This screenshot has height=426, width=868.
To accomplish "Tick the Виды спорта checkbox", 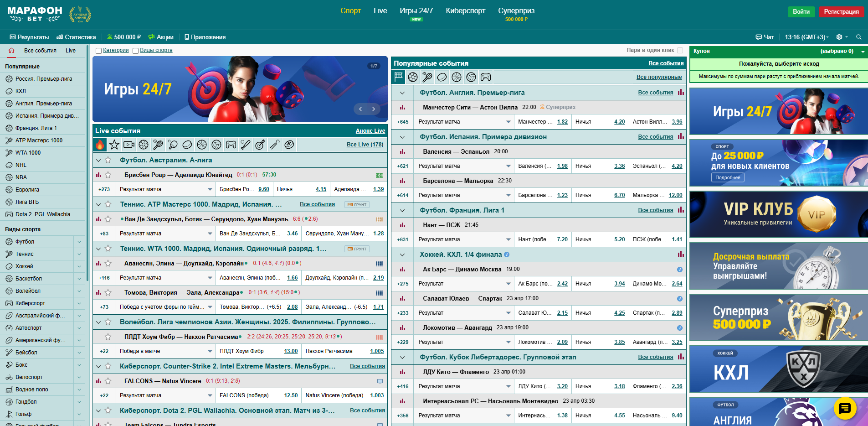I will click(x=135, y=51).
